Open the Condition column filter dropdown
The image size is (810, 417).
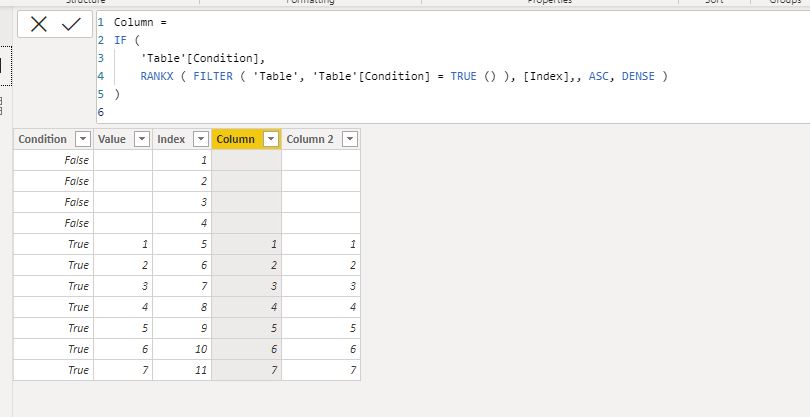[83, 139]
